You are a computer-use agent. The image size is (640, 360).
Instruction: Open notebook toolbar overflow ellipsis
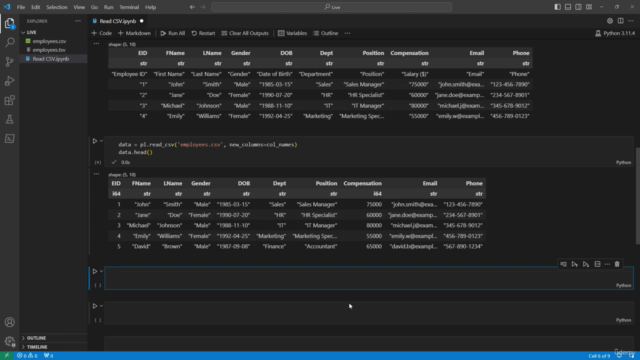[347, 33]
